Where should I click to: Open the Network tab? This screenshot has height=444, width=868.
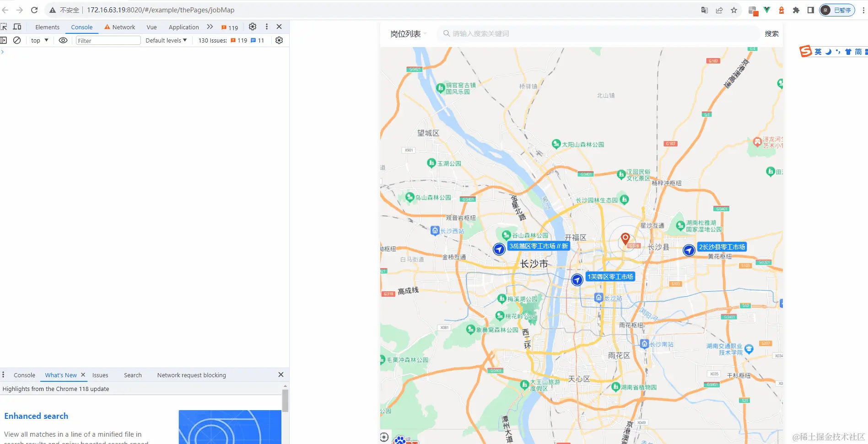coord(120,27)
